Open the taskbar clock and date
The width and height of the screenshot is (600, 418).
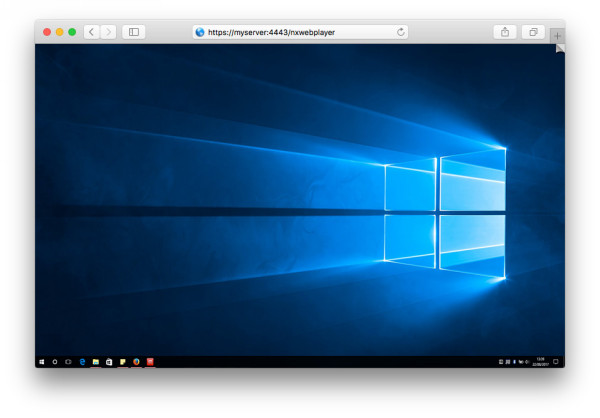[541, 362]
